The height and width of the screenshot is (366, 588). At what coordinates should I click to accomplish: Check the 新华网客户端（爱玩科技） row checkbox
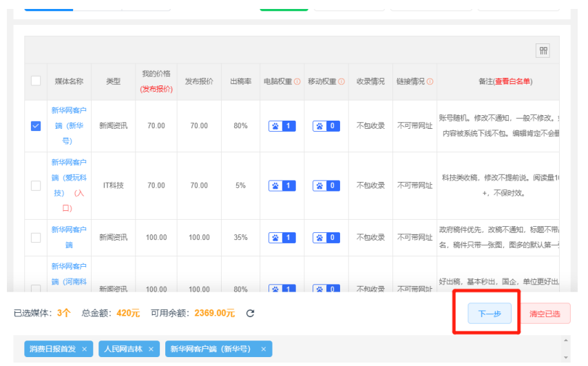tap(36, 185)
